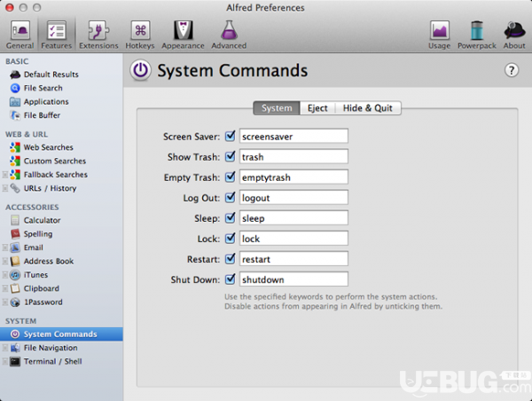Click the lock keyword field
The image size is (532, 401).
tap(293, 239)
